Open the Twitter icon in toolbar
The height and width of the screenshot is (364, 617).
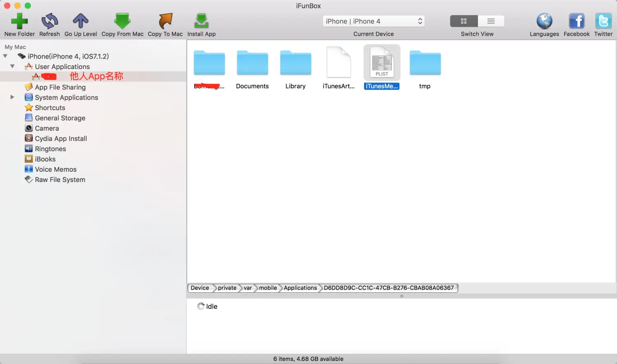(603, 21)
